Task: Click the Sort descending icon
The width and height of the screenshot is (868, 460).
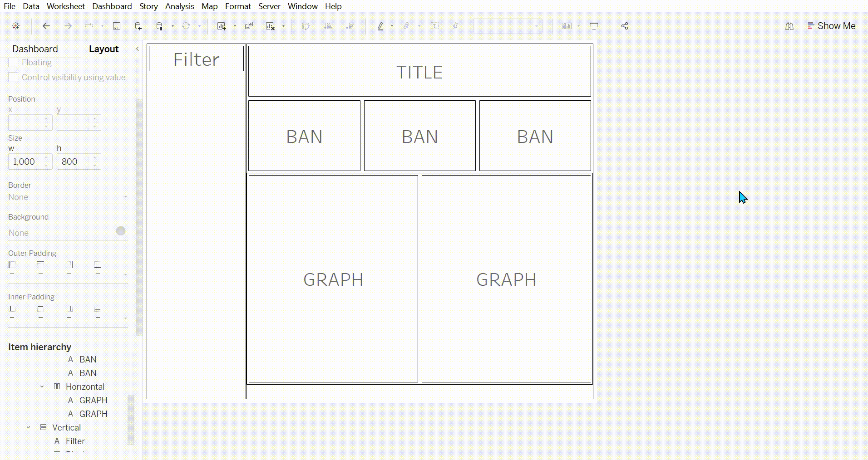Action: click(x=350, y=26)
